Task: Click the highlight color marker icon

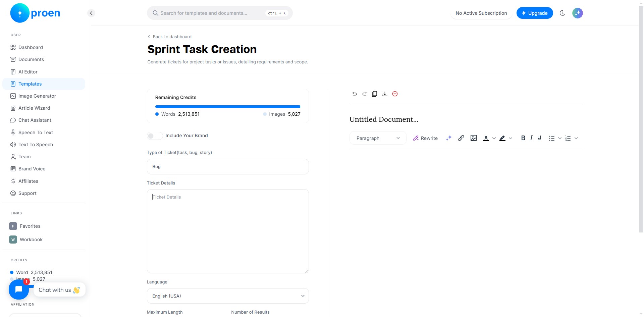Action: 502,138
